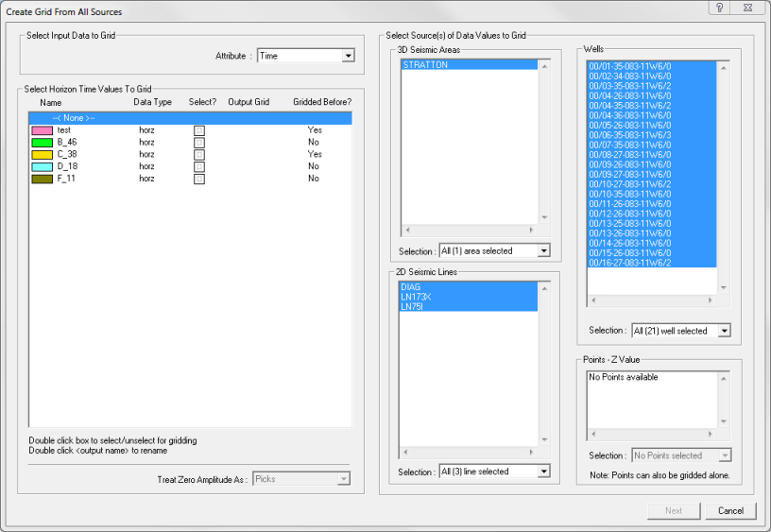Select well 00/12-26-083-11W6/0
771x532 pixels.
point(652,214)
